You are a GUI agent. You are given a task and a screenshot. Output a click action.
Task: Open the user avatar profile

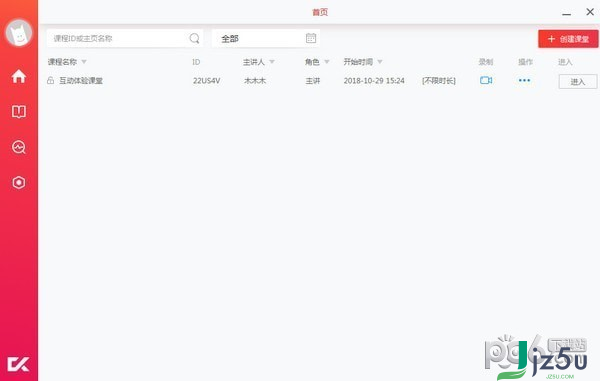pos(18,33)
